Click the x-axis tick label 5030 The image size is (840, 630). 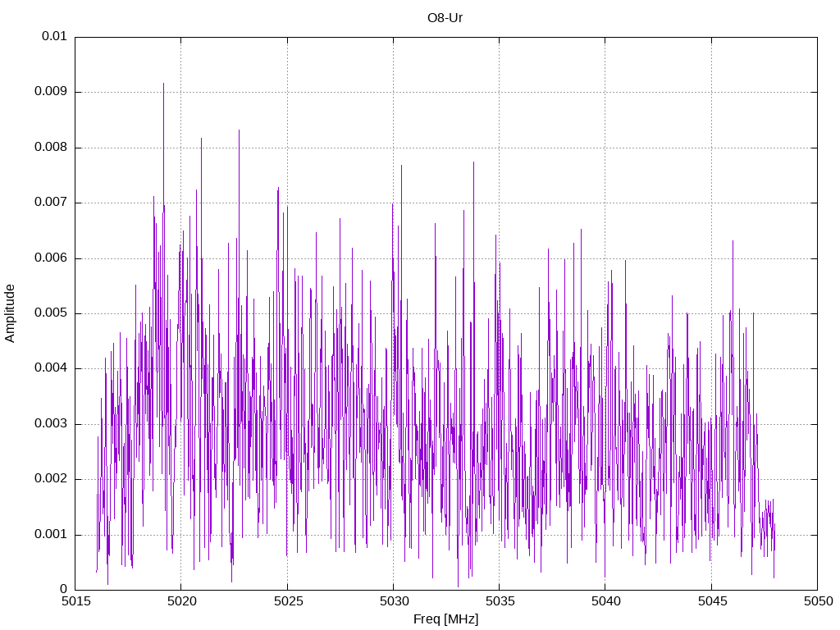pos(395,601)
